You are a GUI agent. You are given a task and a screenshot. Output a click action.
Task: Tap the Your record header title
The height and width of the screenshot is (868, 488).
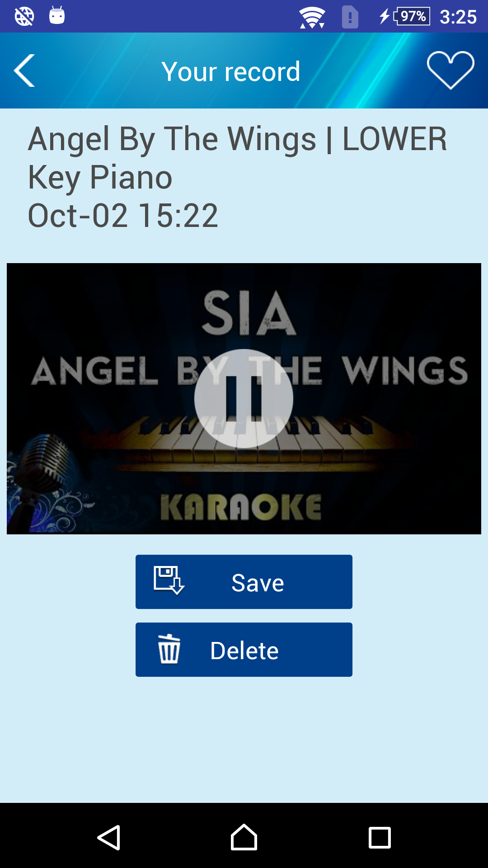pos(231,71)
